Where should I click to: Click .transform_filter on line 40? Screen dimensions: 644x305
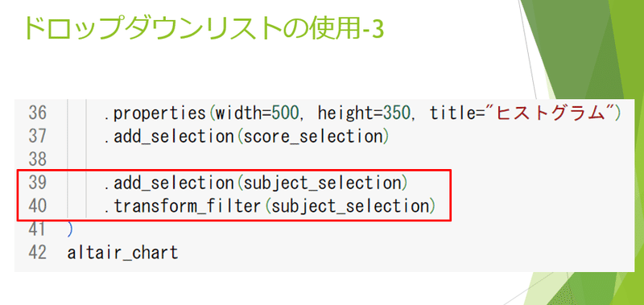183,207
